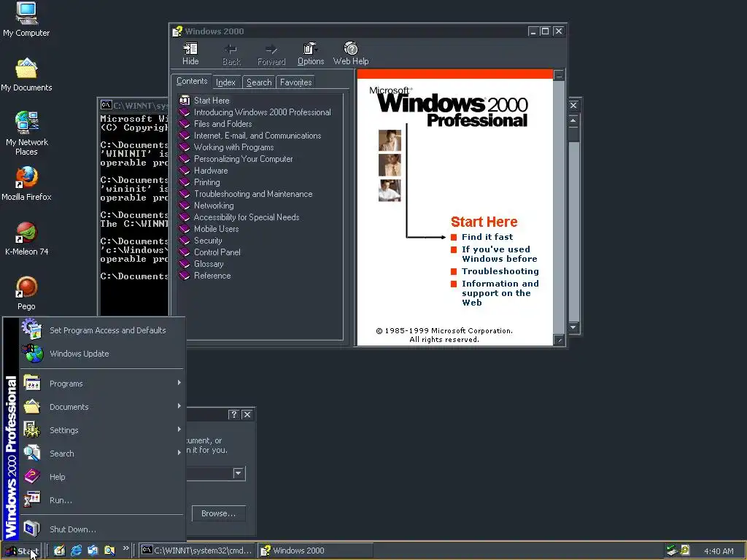Expand the Settings submenu
The image size is (747, 560).
pyautogui.click(x=179, y=429)
